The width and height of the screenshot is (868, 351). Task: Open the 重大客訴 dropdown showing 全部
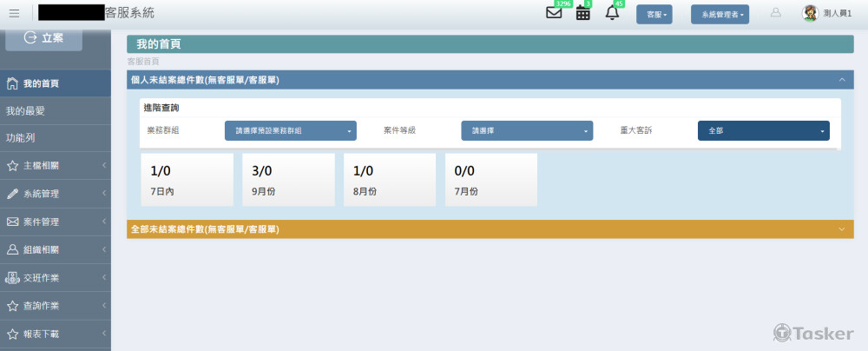click(763, 130)
